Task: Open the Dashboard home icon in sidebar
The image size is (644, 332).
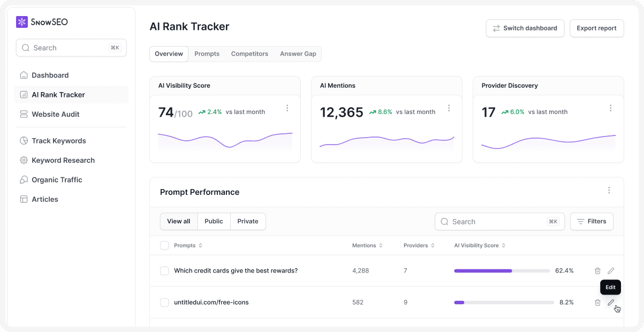Action: click(x=24, y=75)
